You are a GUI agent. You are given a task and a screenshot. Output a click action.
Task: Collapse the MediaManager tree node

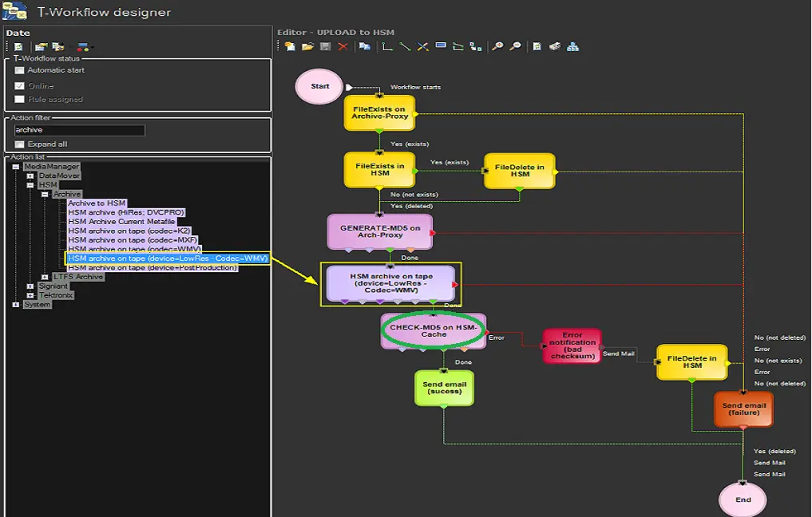16,167
